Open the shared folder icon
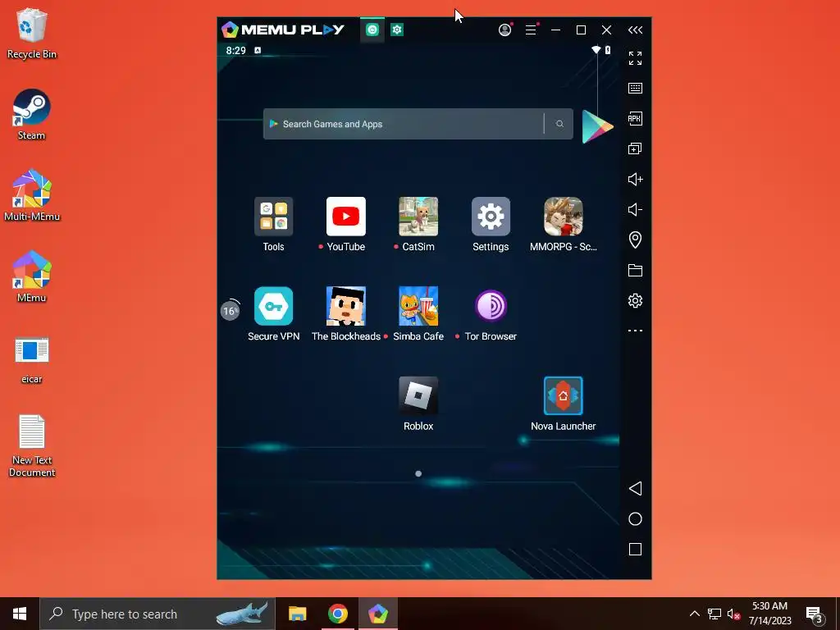The height and width of the screenshot is (630, 840). [635, 270]
